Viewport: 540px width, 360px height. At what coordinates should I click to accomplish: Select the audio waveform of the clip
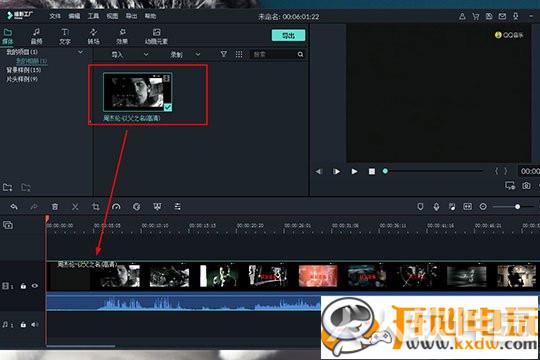tap(184, 302)
